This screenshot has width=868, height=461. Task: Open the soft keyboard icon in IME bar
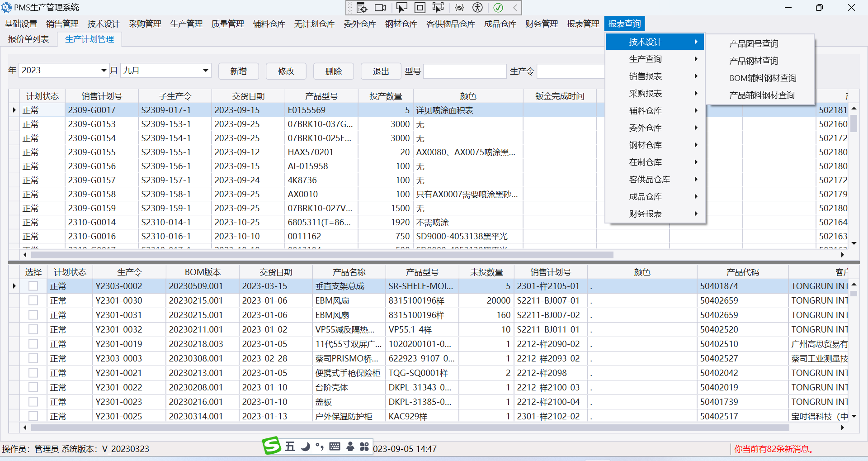click(x=335, y=447)
